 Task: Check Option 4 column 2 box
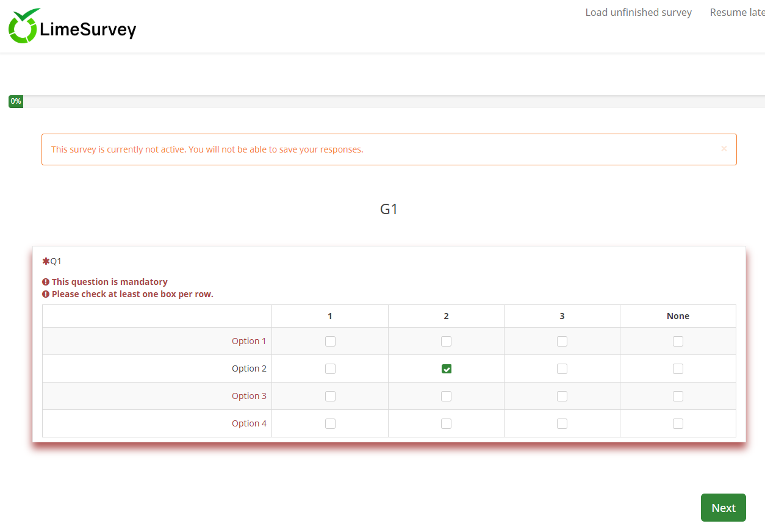pos(446,423)
